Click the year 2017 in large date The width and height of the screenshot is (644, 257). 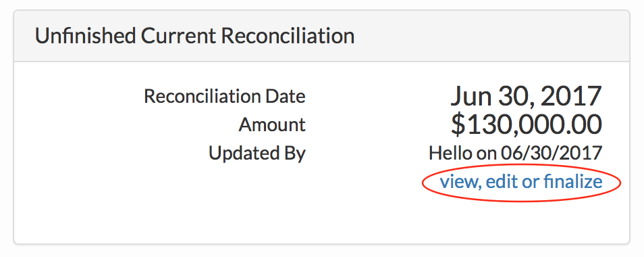click(571, 96)
